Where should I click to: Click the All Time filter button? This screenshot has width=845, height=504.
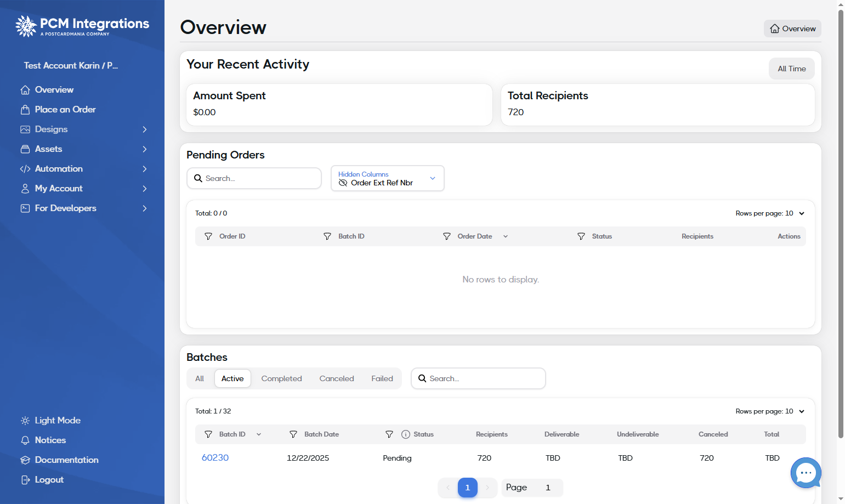tap(791, 69)
